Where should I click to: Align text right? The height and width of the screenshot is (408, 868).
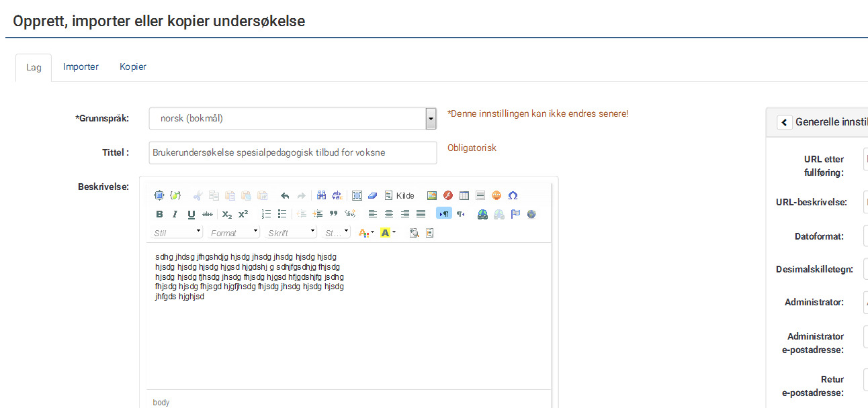pos(404,214)
